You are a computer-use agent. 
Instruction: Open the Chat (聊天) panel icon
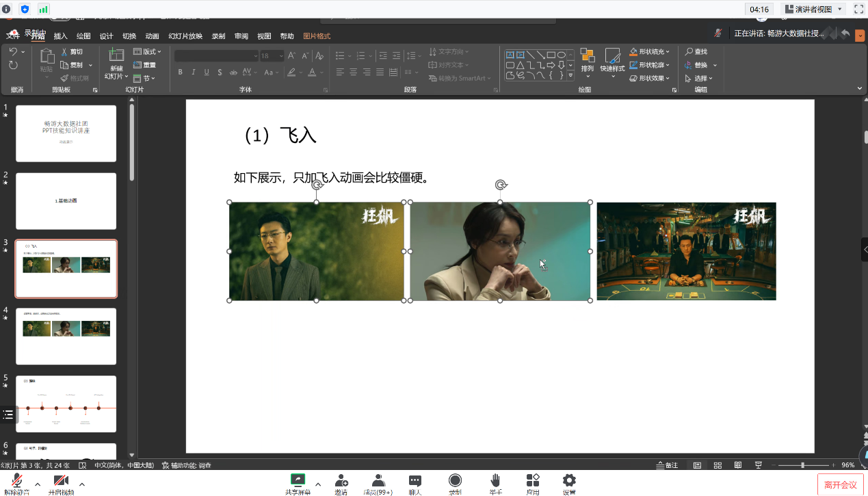pos(415,480)
